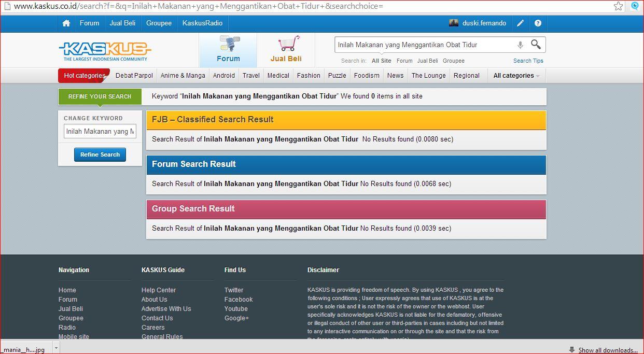Screen dimensions: 644x354
Task: Click the Refine Search button
Action: pos(100,154)
